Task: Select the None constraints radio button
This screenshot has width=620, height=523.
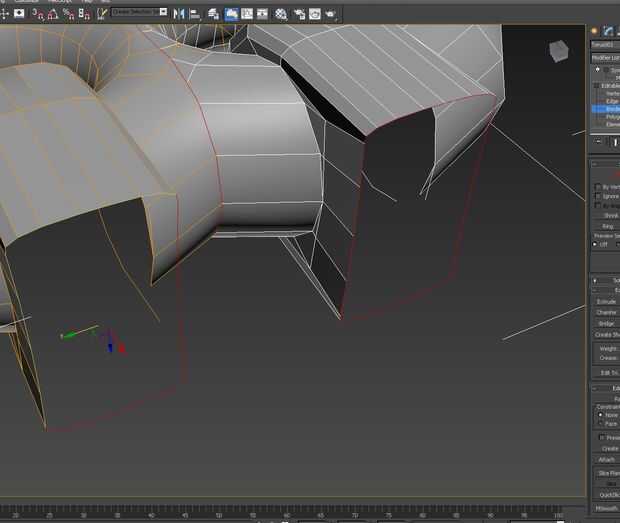Action: (x=600, y=414)
